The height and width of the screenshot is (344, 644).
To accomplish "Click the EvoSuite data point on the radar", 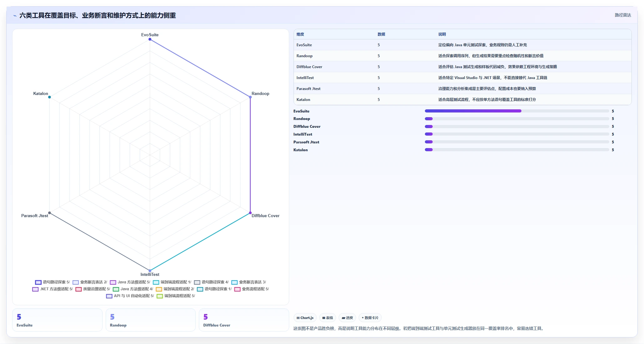I will [150, 39].
